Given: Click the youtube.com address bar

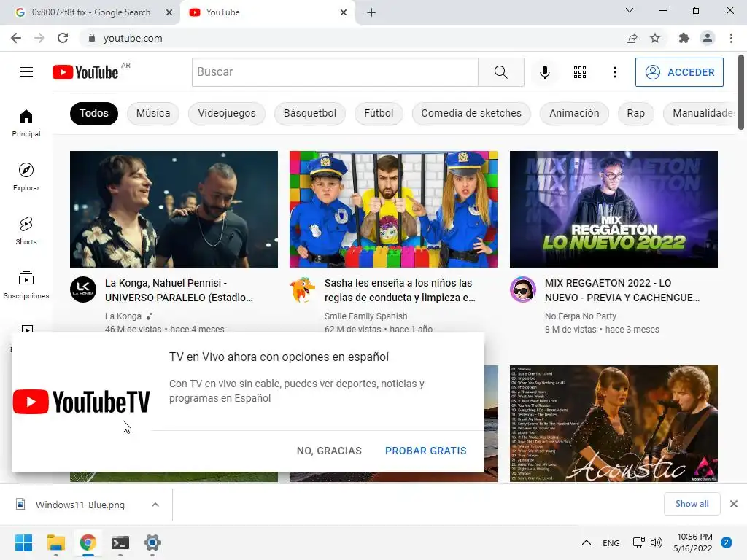Looking at the screenshot, I should [x=352, y=38].
